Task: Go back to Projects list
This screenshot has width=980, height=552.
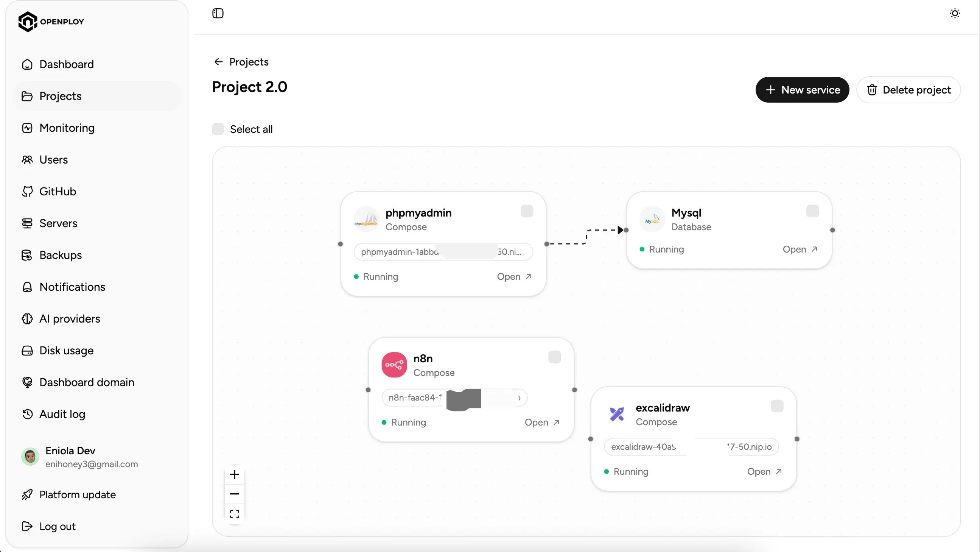Action: coord(241,62)
